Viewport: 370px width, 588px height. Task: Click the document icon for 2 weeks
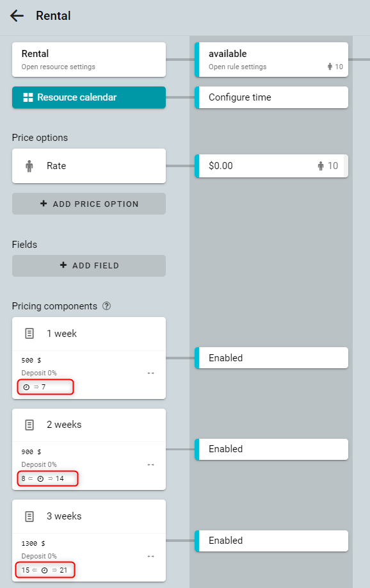click(x=29, y=425)
